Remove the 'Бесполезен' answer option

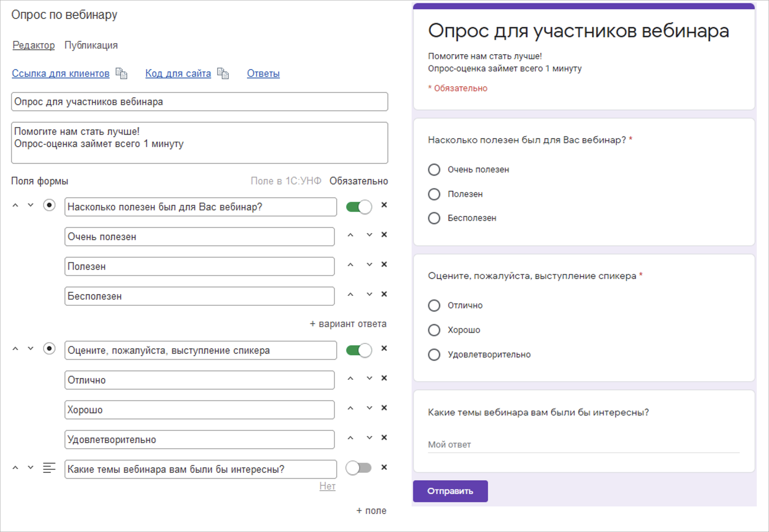pos(384,294)
